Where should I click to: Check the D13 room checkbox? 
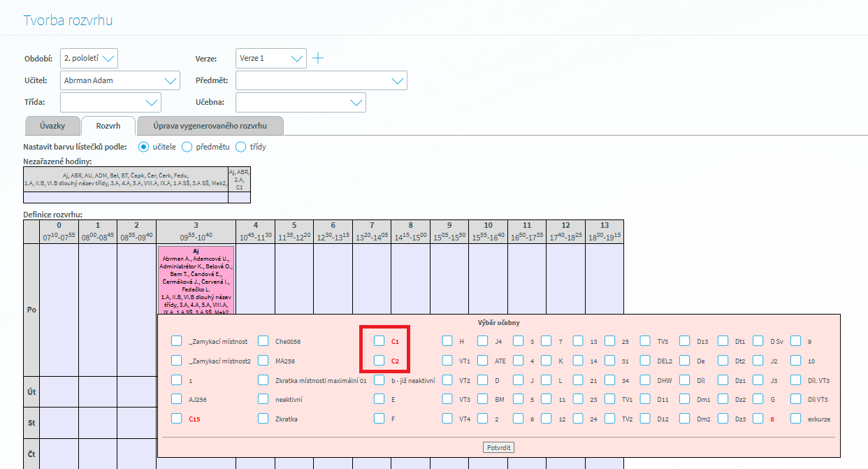pyautogui.click(x=685, y=341)
